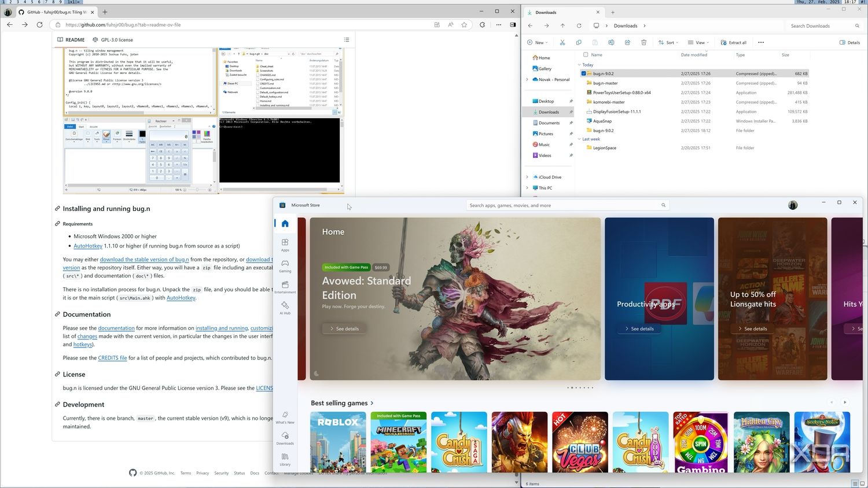Open the Gaming section in Microsoft Store
The width and height of the screenshot is (868, 488).
click(285, 266)
